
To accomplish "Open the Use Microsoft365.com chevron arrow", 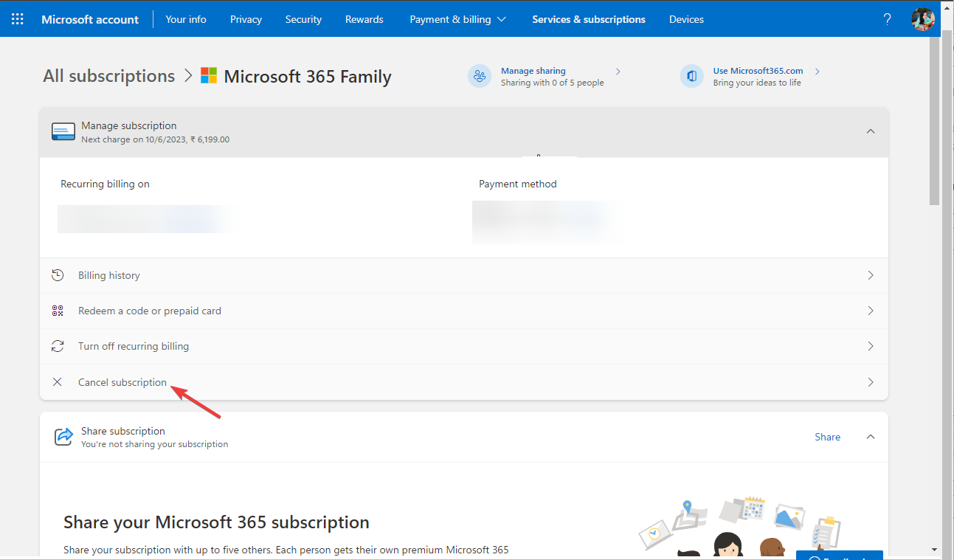I will (x=818, y=72).
